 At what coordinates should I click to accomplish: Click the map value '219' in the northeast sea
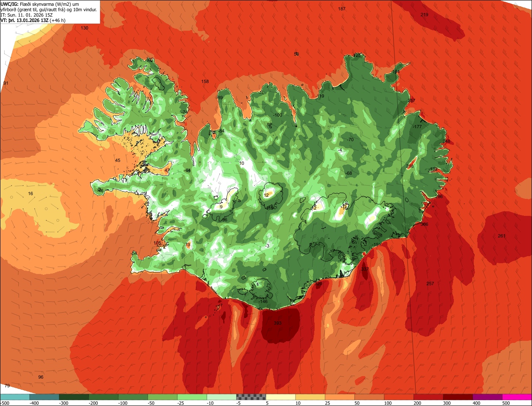[x=424, y=15]
